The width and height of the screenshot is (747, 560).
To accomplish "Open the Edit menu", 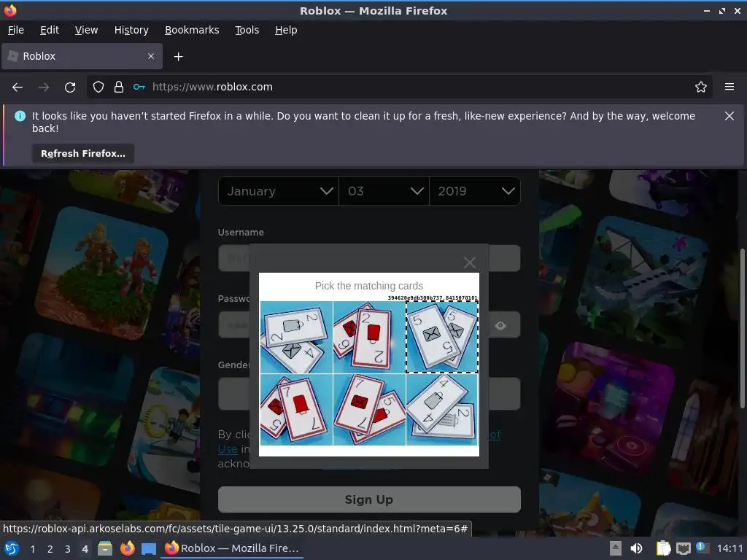I will 50,30.
